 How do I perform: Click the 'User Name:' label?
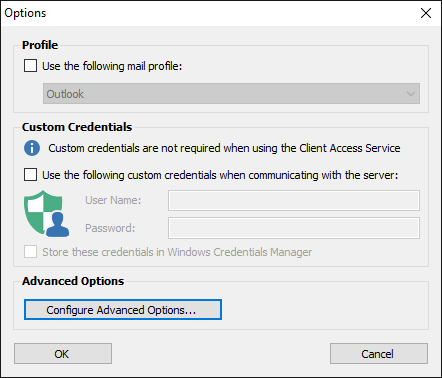coord(113,200)
